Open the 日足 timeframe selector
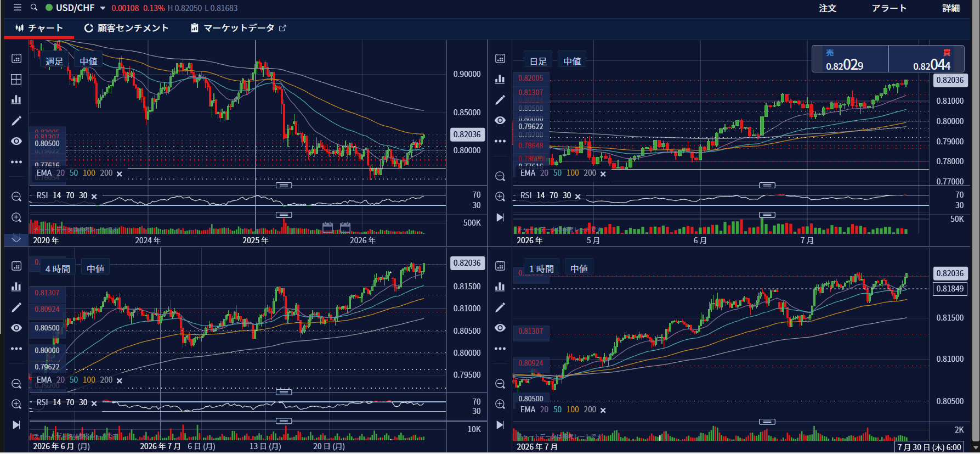980x454 pixels. pos(538,61)
